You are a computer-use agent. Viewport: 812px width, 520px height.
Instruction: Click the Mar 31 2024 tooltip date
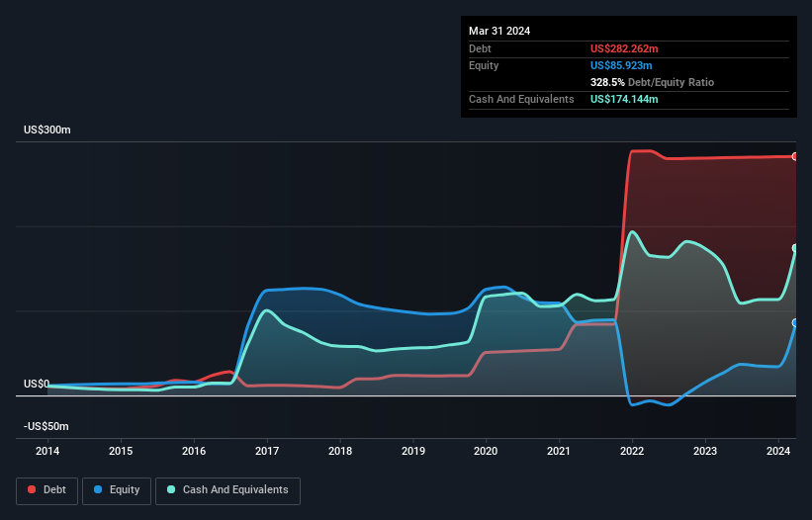[x=499, y=31]
